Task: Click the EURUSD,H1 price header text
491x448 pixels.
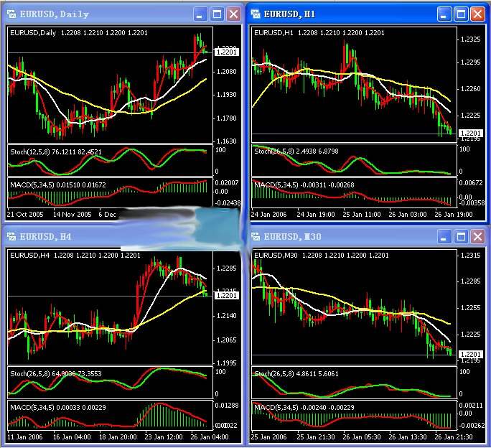Action: 319,32
